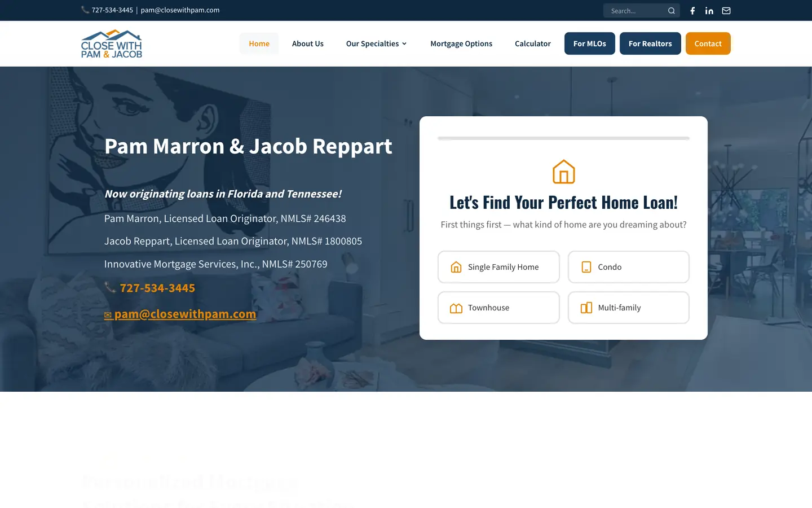Open the Mortgage Options page

(461, 43)
